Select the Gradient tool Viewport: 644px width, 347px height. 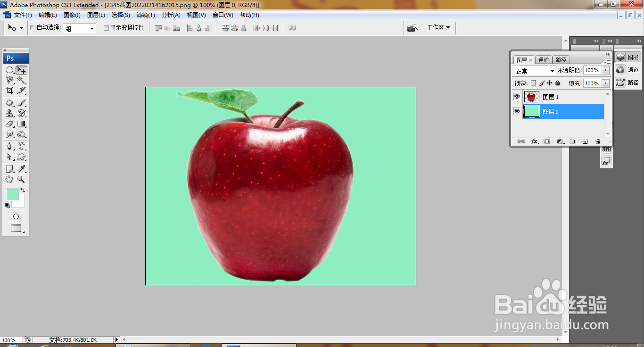(21, 124)
